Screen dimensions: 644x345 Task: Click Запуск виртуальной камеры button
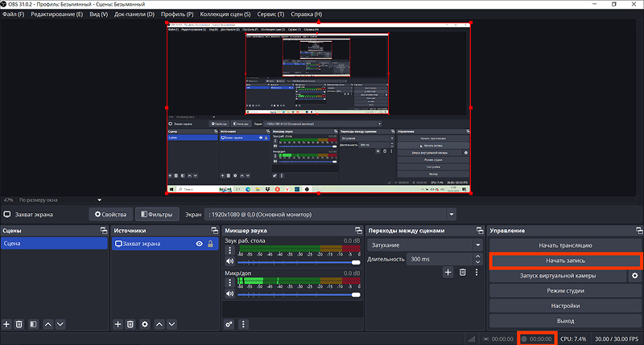click(558, 276)
